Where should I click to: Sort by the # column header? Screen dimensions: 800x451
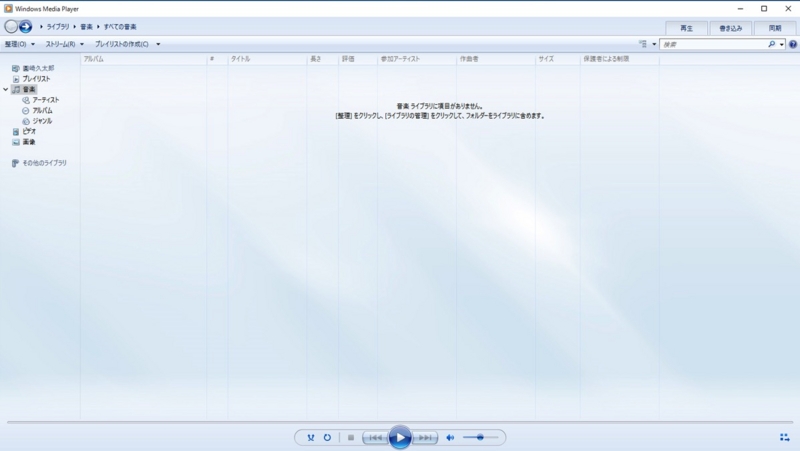click(x=217, y=59)
